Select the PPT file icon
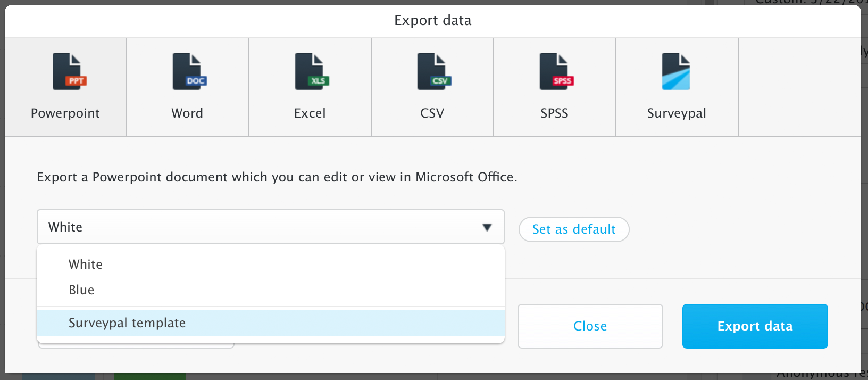868x380 pixels. (x=70, y=71)
